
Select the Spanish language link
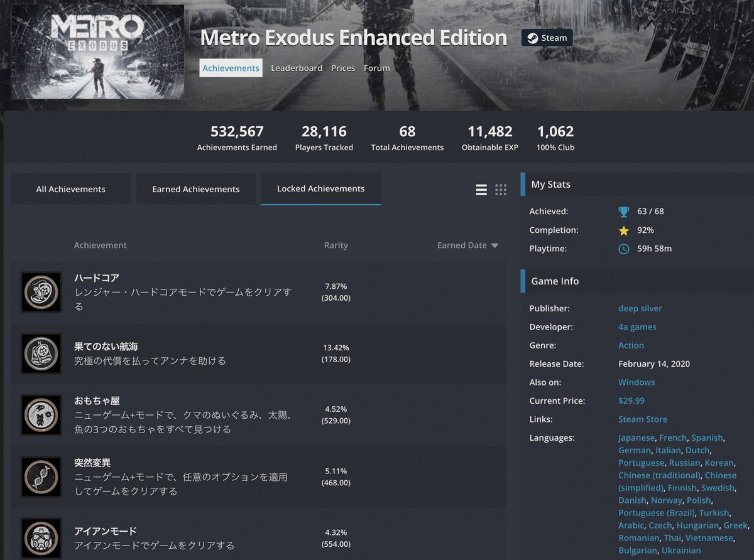[x=707, y=438]
